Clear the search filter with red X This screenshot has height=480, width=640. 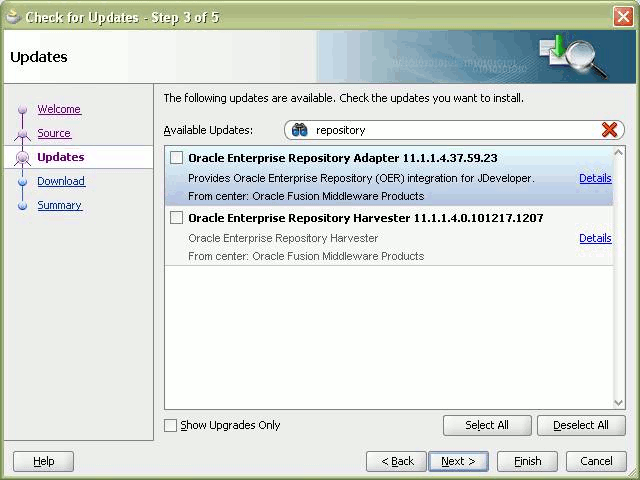609,130
